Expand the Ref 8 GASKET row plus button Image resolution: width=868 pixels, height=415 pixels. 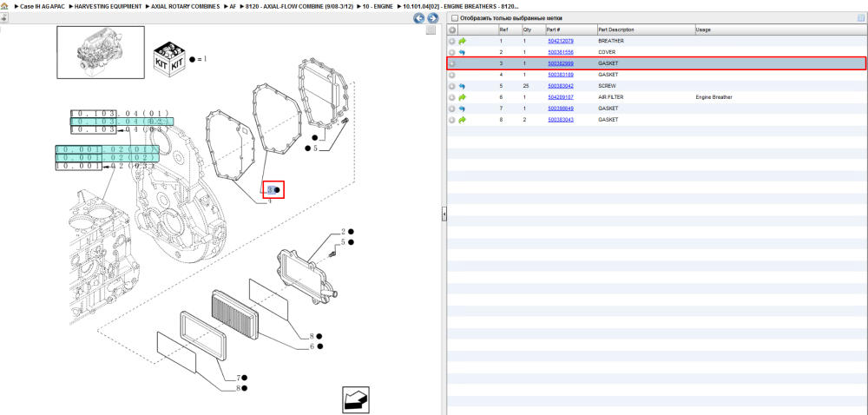point(451,120)
